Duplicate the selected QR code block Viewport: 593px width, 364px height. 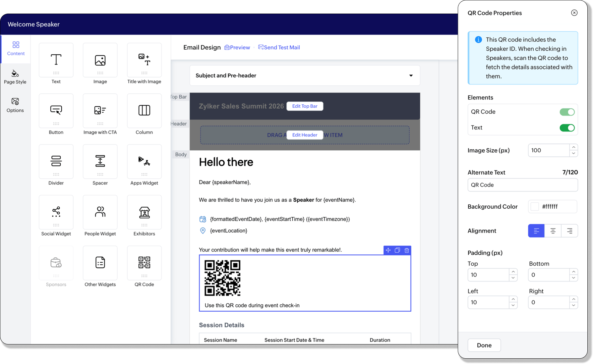(397, 250)
